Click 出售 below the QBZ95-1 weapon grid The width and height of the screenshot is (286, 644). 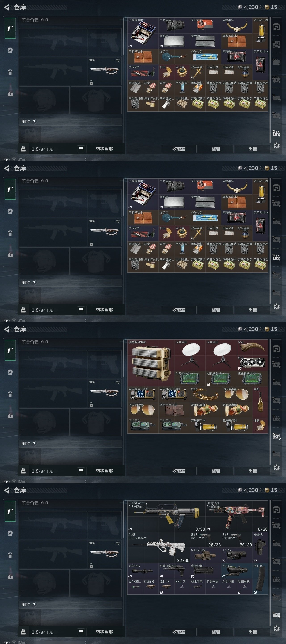(252, 631)
